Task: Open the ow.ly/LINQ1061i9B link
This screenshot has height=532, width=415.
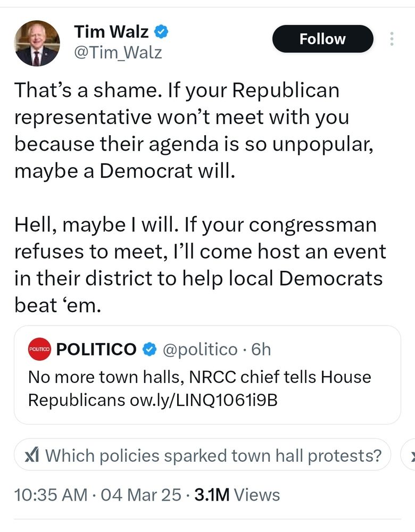Action: tap(203, 400)
